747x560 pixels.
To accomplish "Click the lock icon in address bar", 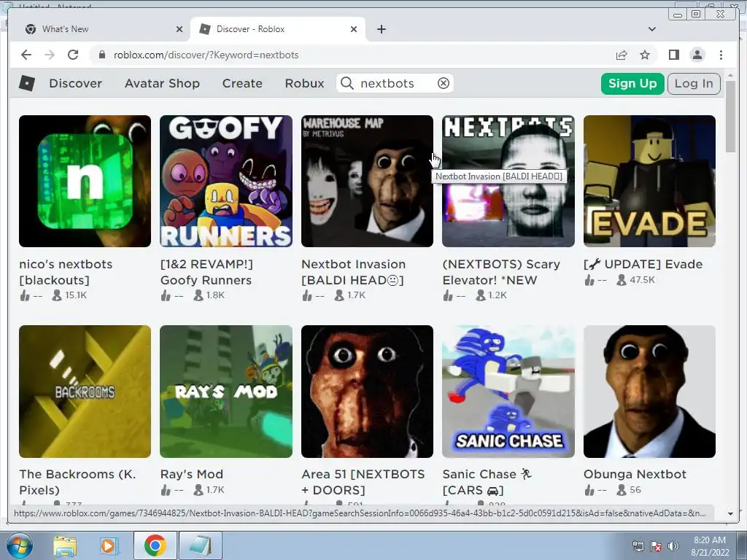I will pyautogui.click(x=101, y=55).
